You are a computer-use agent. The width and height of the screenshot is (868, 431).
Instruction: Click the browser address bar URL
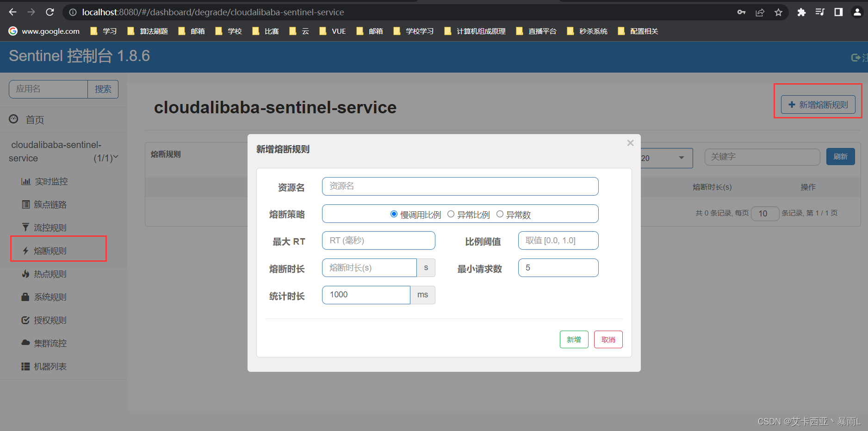point(213,12)
